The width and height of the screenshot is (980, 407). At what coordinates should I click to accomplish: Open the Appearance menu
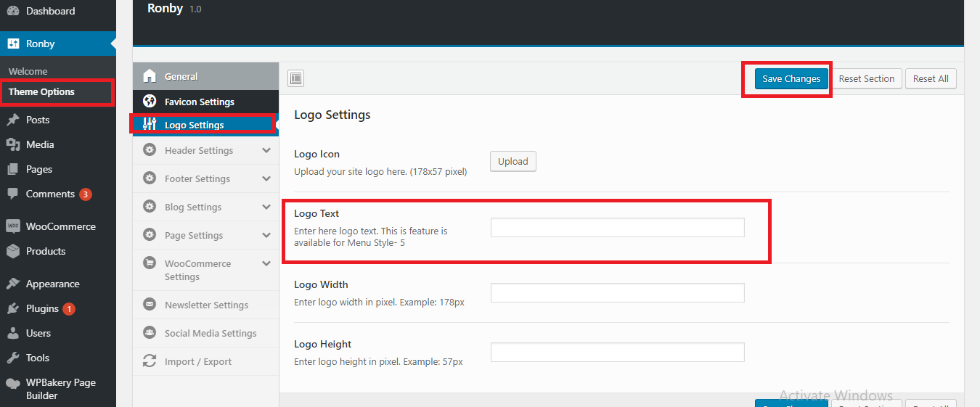coord(58,284)
